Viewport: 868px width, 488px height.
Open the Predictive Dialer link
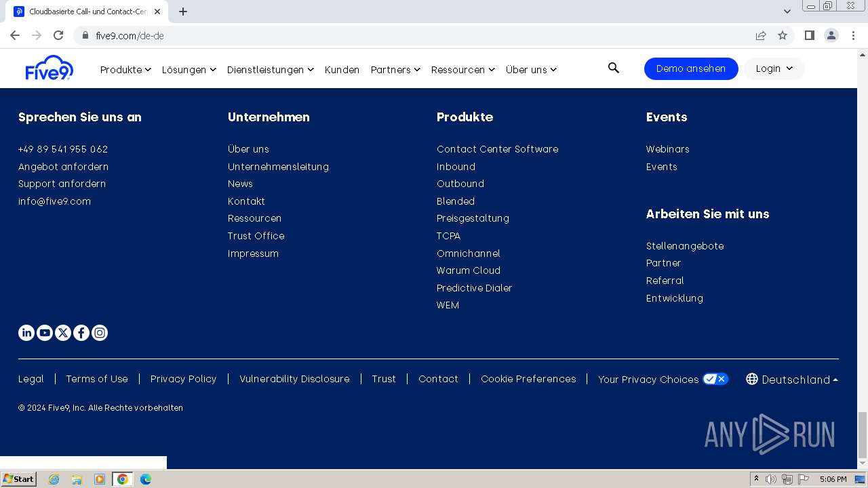(x=474, y=288)
